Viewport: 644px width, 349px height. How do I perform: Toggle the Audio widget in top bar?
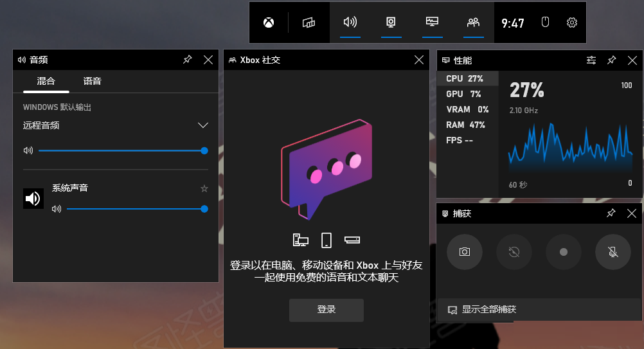click(x=350, y=22)
